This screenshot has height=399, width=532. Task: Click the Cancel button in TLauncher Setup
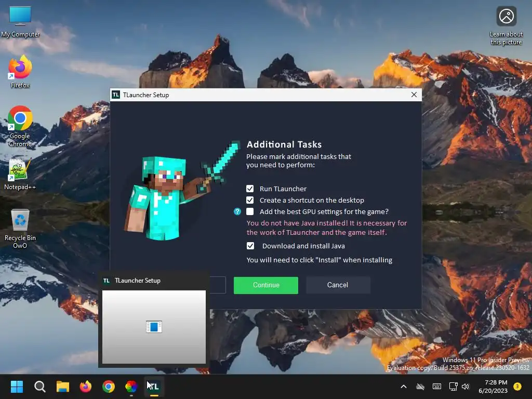tap(338, 285)
